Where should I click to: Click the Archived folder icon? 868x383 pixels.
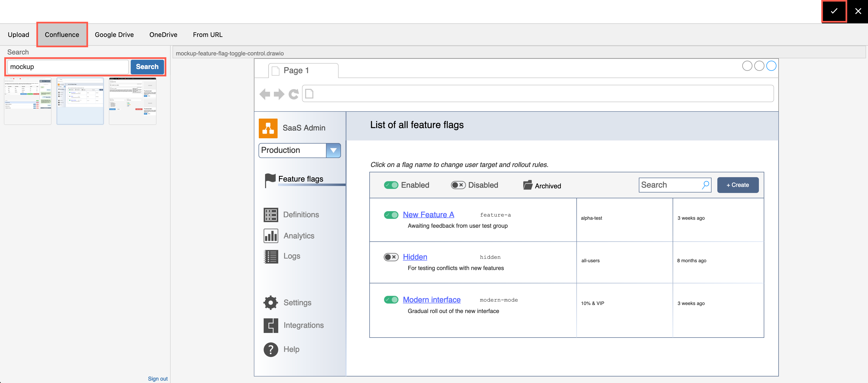(x=527, y=185)
